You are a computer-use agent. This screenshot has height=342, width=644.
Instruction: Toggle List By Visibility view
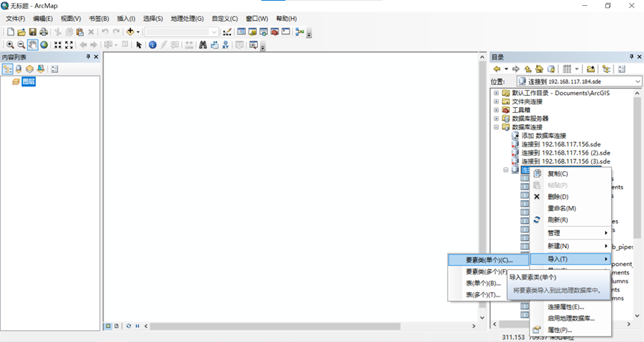[30, 69]
